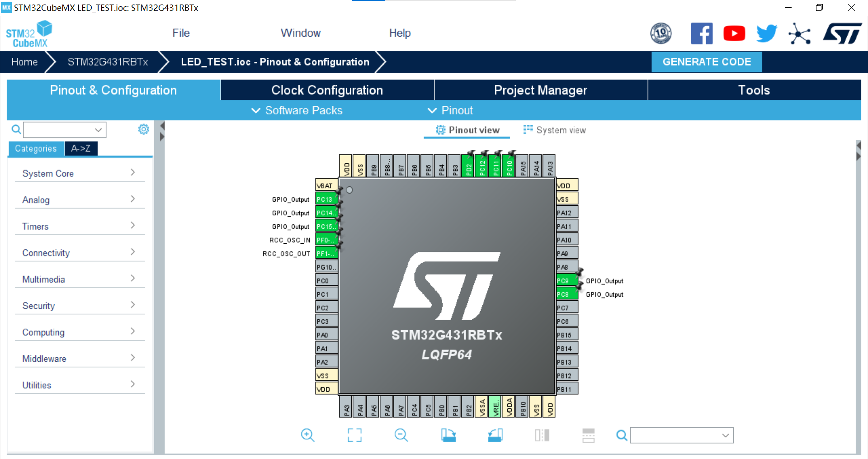The height and width of the screenshot is (459, 868).
Task: Expand the Middleware category
Action: pos(80,359)
